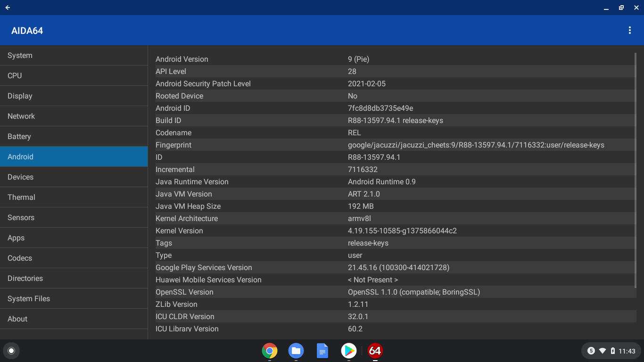
Task: Open the Play Store shelf icon
Action: coord(349,351)
